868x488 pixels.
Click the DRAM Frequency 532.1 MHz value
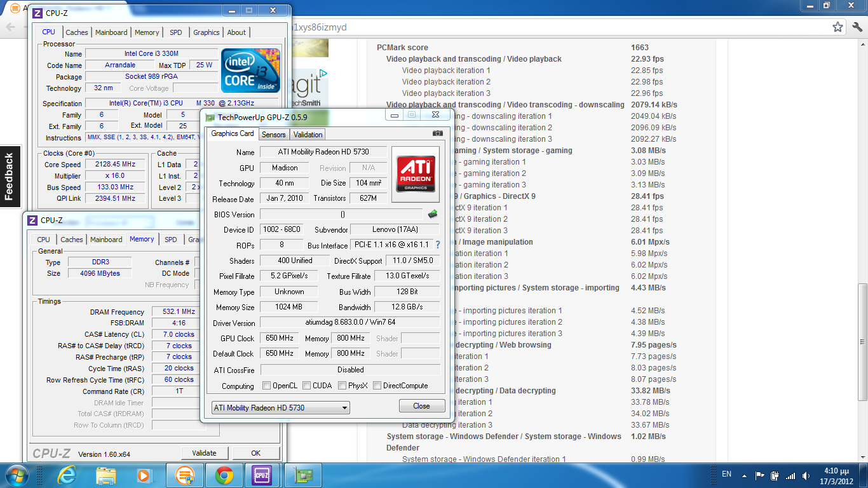pyautogui.click(x=179, y=311)
